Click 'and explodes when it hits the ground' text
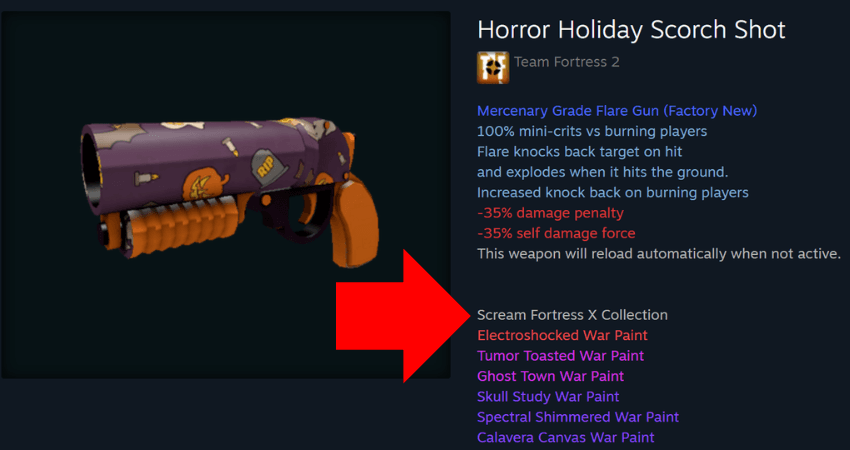Viewport: 850px width, 450px height. coord(602,172)
